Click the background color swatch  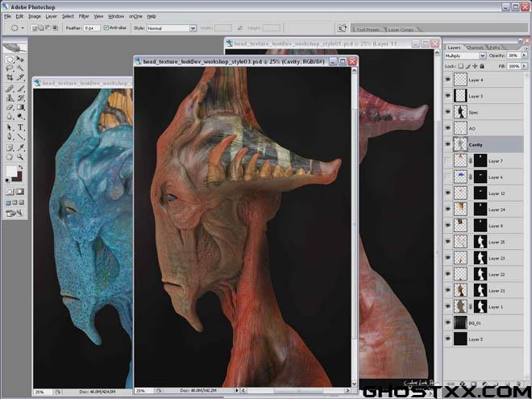coord(18,177)
